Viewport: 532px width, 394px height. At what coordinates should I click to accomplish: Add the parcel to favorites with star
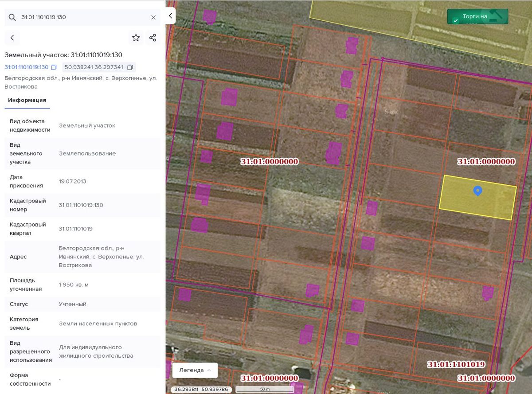[136, 38]
